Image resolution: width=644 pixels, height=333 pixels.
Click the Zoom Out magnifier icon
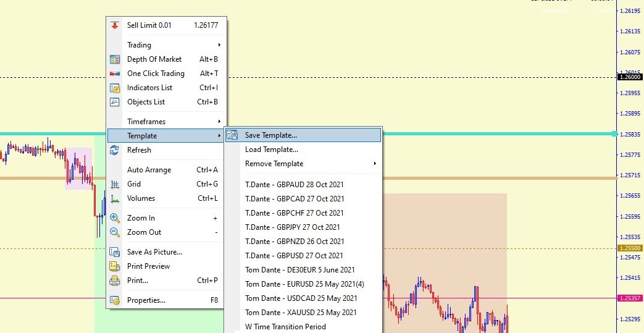pos(115,233)
